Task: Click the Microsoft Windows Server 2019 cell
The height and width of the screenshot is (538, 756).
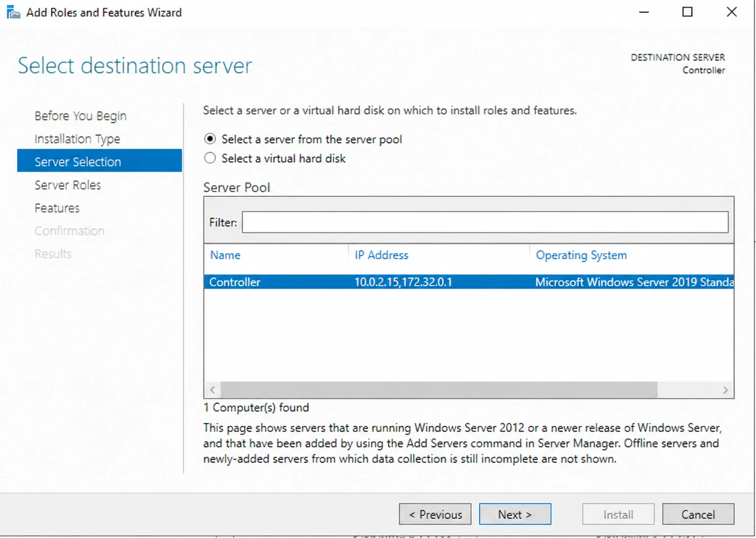Action: click(634, 282)
